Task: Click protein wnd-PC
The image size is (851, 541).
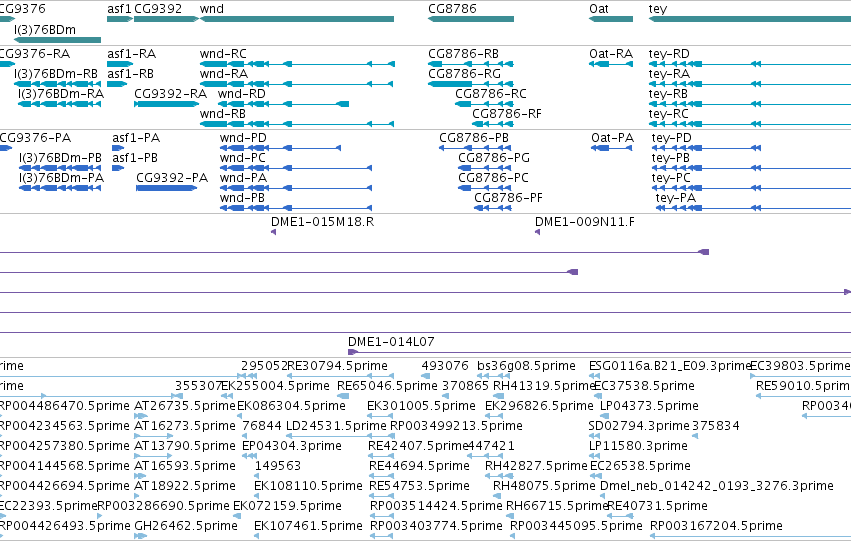Action: coord(296,168)
